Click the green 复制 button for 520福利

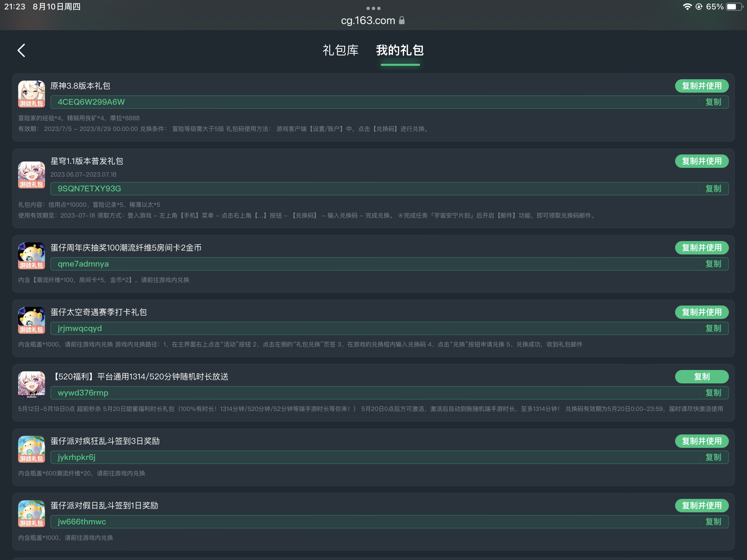[x=701, y=377]
